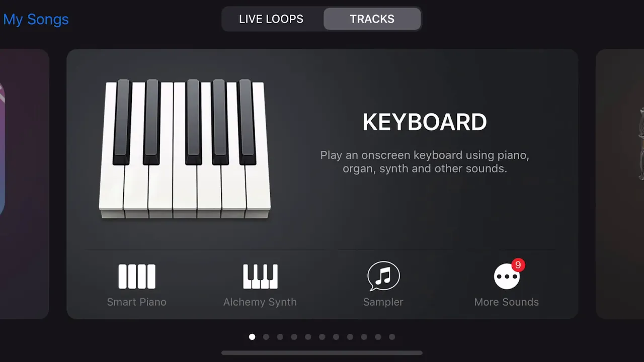Show the previous instrument card at left

(24, 184)
